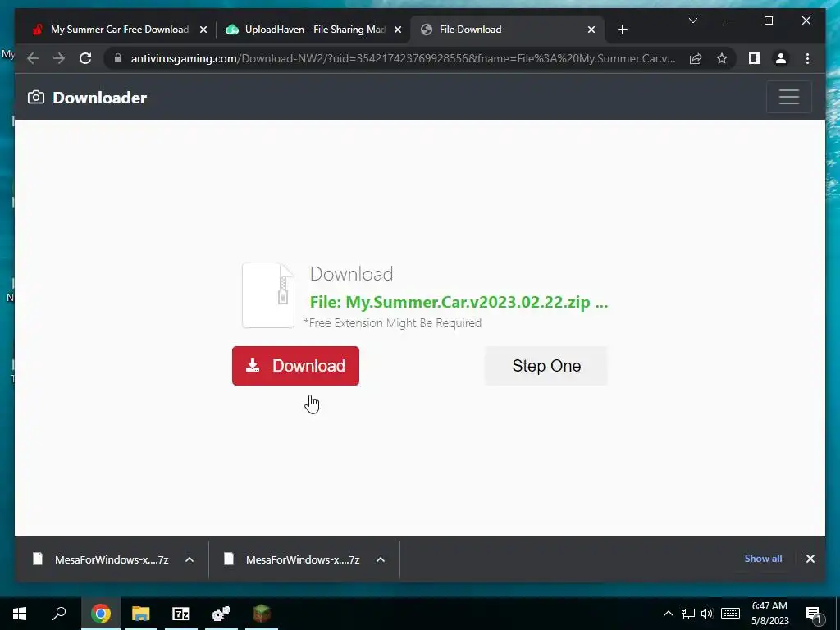Maximize the Chrome window

(768, 21)
